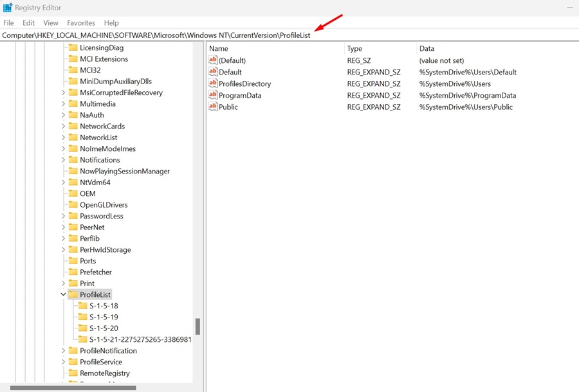Expand the NaAuth key
Image resolution: width=579 pixels, height=392 pixels.
point(63,114)
